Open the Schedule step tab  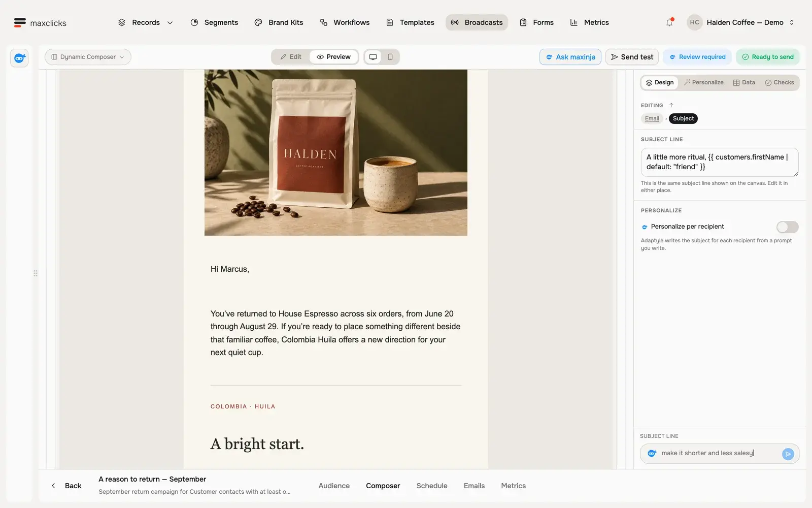pyautogui.click(x=432, y=486)
